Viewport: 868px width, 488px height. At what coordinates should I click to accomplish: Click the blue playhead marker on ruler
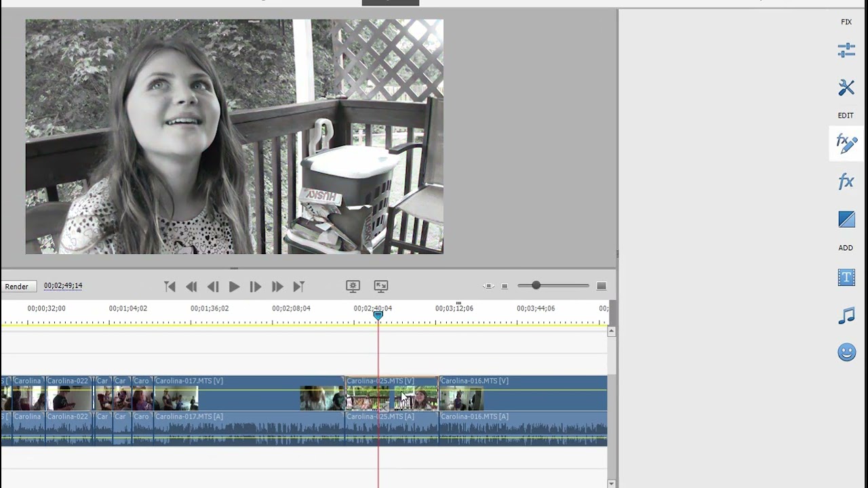tap(378, 315)
